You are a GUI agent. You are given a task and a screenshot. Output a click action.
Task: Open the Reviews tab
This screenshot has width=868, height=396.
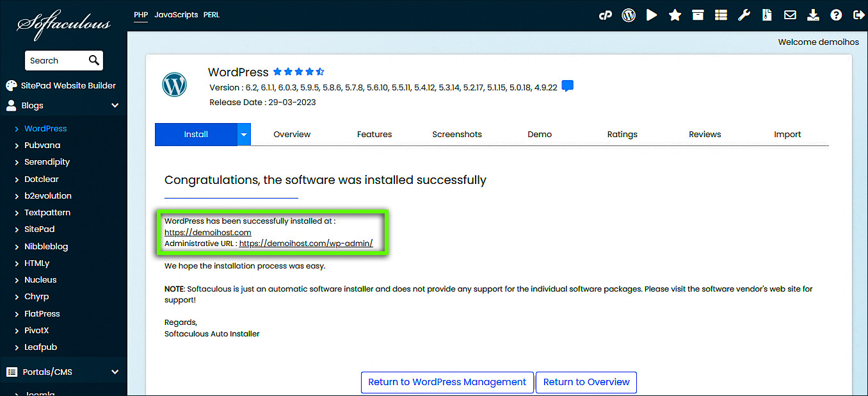point(705,135)
